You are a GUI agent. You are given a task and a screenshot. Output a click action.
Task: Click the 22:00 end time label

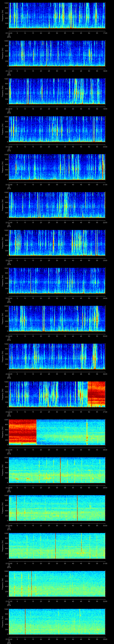pos(105,223)
